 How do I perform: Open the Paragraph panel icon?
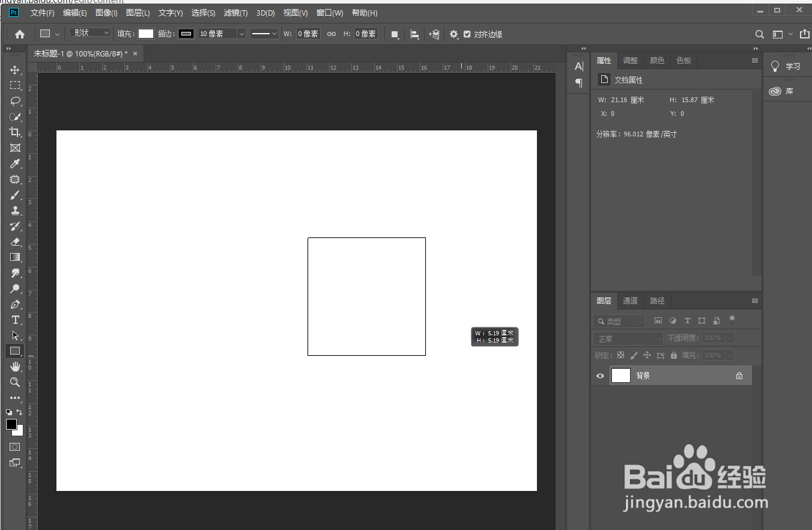(x=579, y=83)
